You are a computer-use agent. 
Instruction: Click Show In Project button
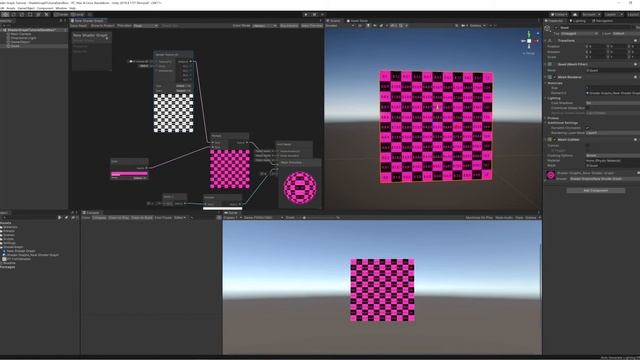(x=102, y=26)
